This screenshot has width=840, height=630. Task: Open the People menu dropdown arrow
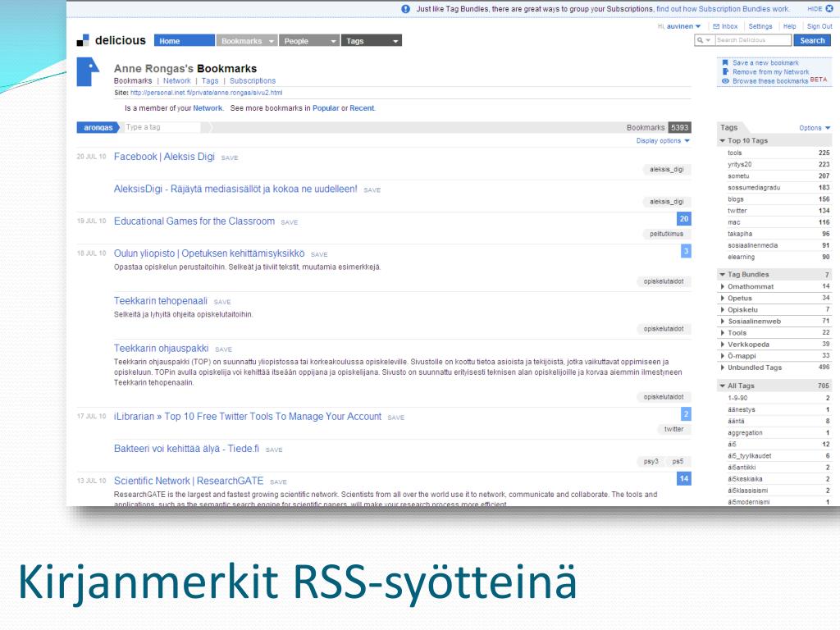click(333, 41)
